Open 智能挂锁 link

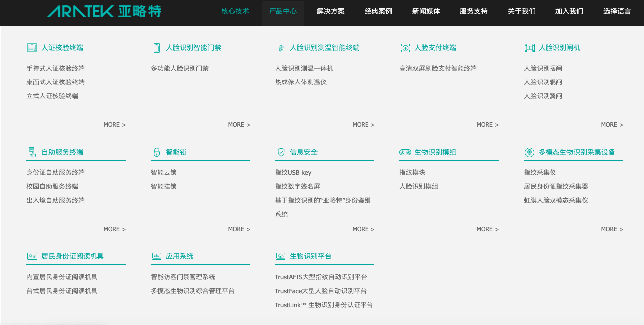click(164, 186)
